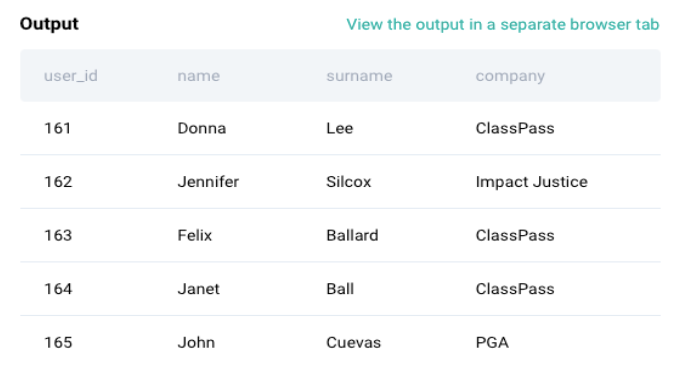699x380 pixels.
Task: Click the company column header
Action: pyautogui.click(x=510, y=76)
